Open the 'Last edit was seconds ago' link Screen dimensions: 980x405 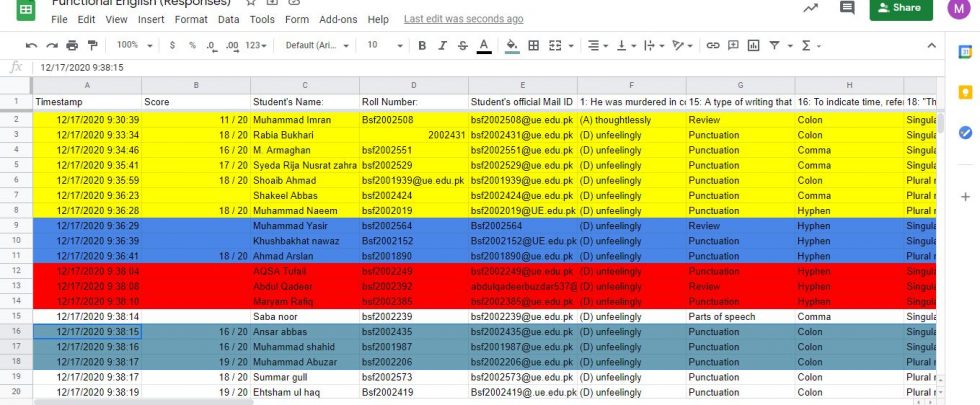point(463,19)
